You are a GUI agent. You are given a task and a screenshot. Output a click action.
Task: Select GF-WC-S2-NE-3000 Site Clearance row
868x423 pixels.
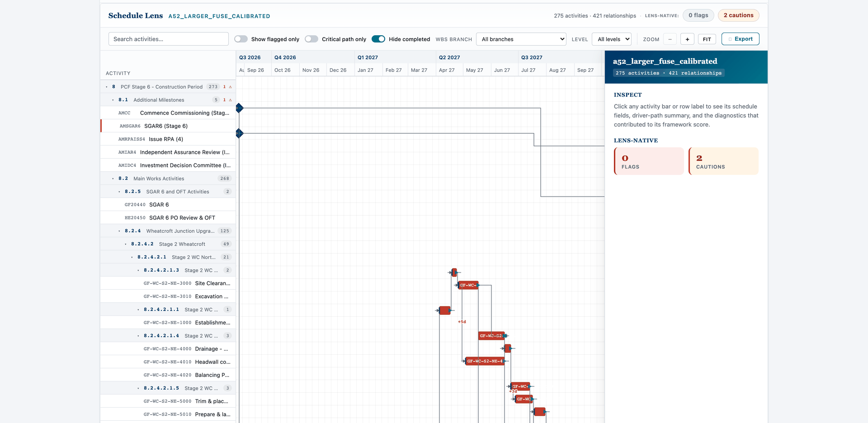pyautogui.click(x=168, y=283)
